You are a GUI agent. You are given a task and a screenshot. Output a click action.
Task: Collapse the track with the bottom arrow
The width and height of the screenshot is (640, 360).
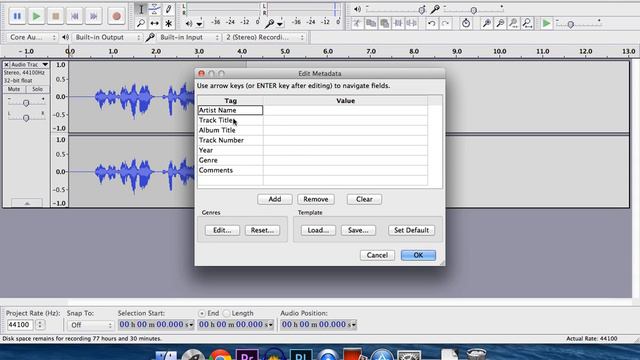tap(27, 203)
